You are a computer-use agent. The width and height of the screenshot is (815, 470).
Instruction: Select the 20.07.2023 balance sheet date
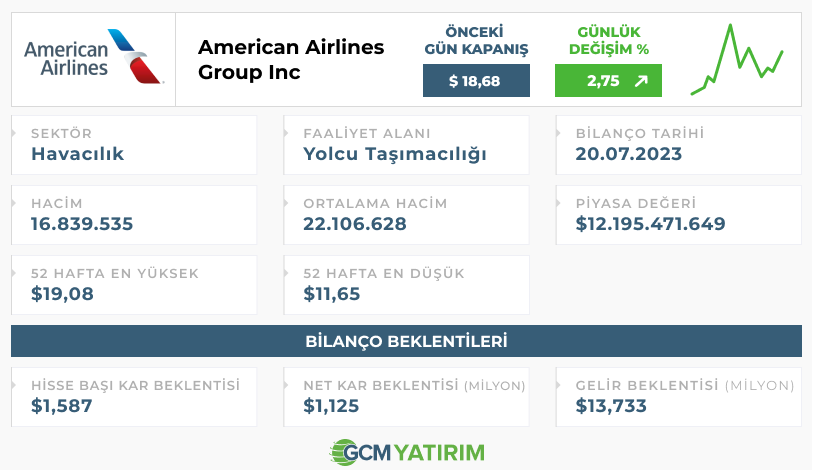[628, 154]
